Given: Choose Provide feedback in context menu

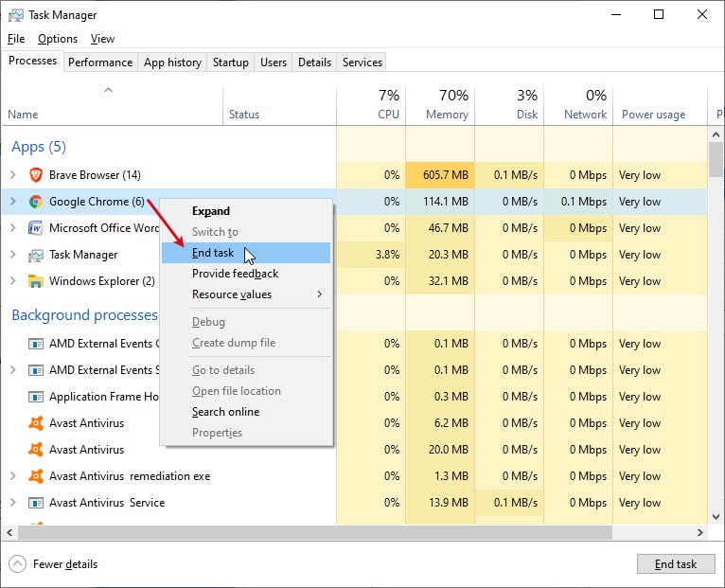Looking at the screenshot, I should (246, 274).
